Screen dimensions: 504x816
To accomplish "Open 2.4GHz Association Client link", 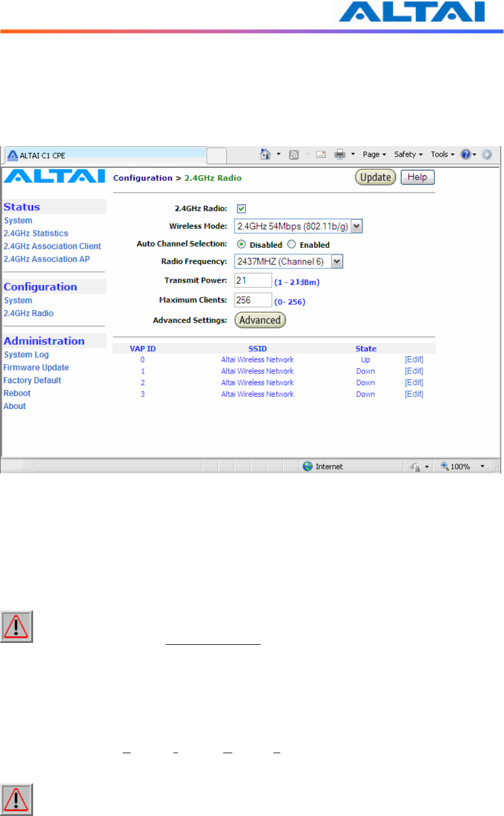I will pyautogui.click(x=53, y=246).
